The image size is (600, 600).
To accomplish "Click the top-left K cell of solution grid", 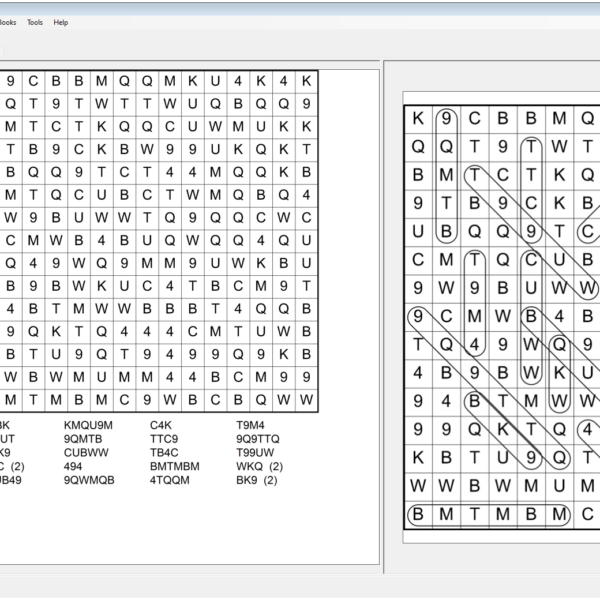I will [x=418, y=118].
